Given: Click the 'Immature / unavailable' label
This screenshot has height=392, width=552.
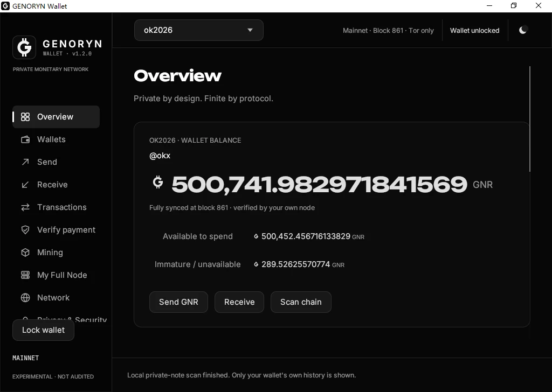Looking at the screenshot, I should (x=197, y=264).
